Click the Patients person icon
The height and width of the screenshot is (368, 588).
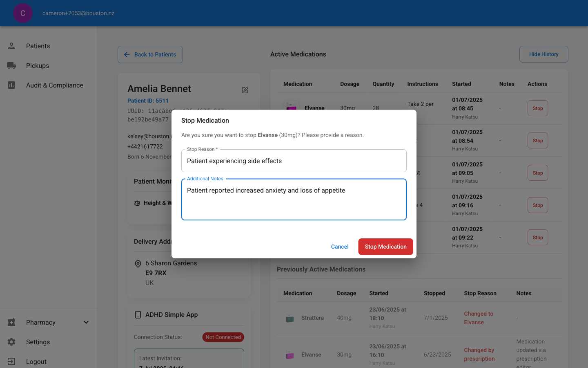pos(11,46)
